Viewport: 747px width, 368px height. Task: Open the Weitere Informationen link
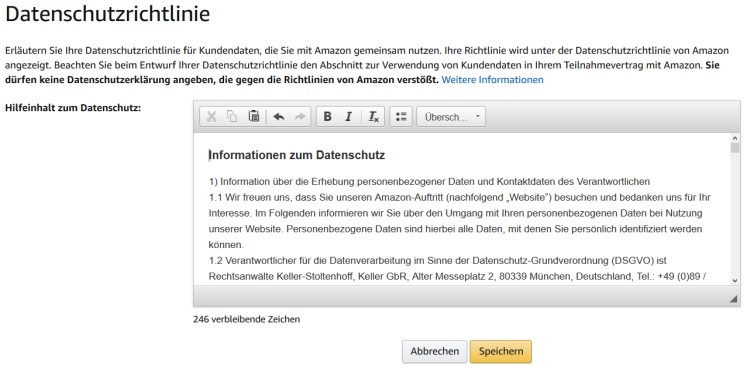click(493, 80)
